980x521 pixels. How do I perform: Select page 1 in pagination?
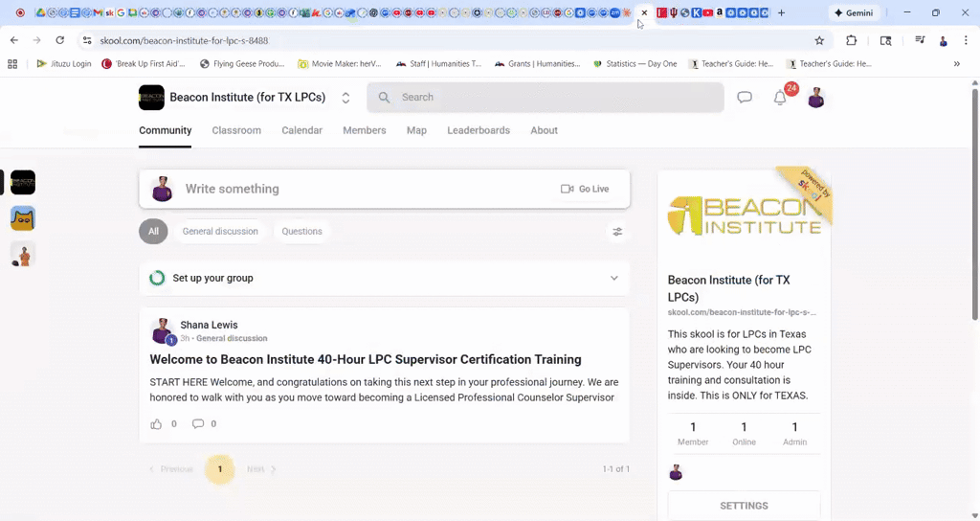[219, 469]
